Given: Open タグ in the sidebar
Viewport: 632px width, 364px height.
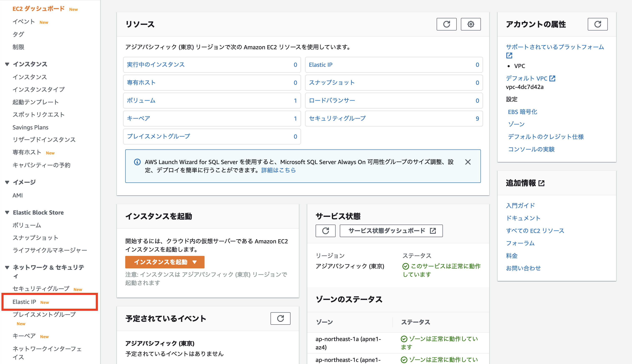Looking at the screenshot, I should (x=18, y=34).
